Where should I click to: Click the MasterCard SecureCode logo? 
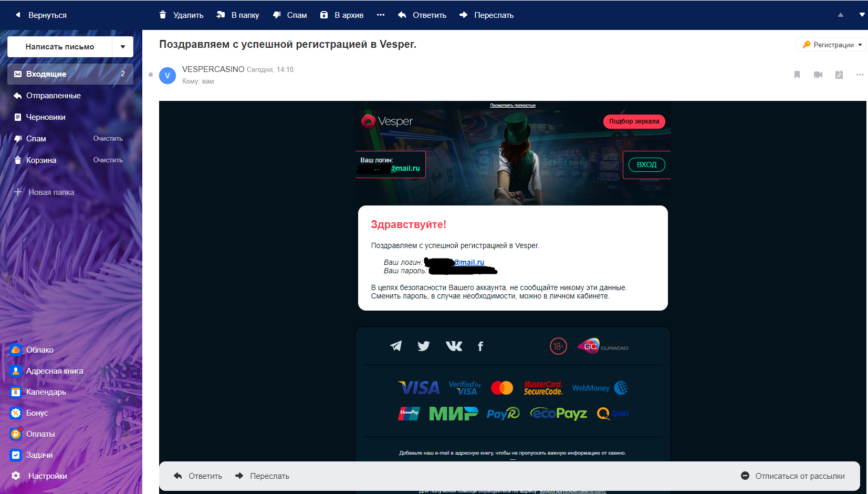543,388
